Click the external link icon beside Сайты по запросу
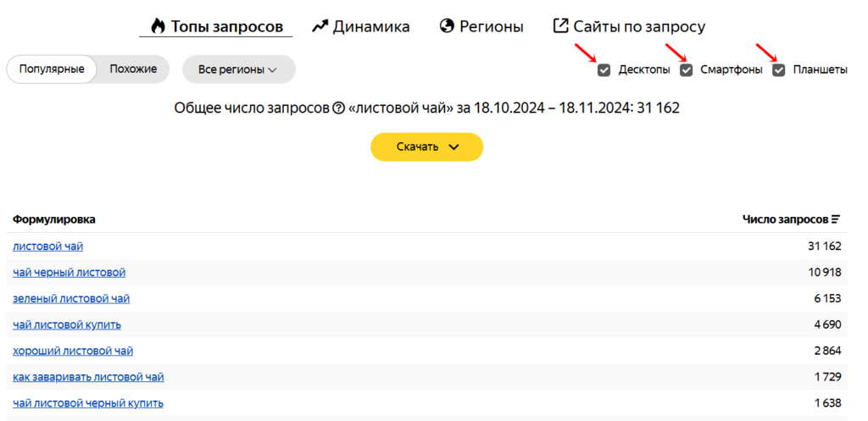The image size is (868, 421). click(561, 25)
